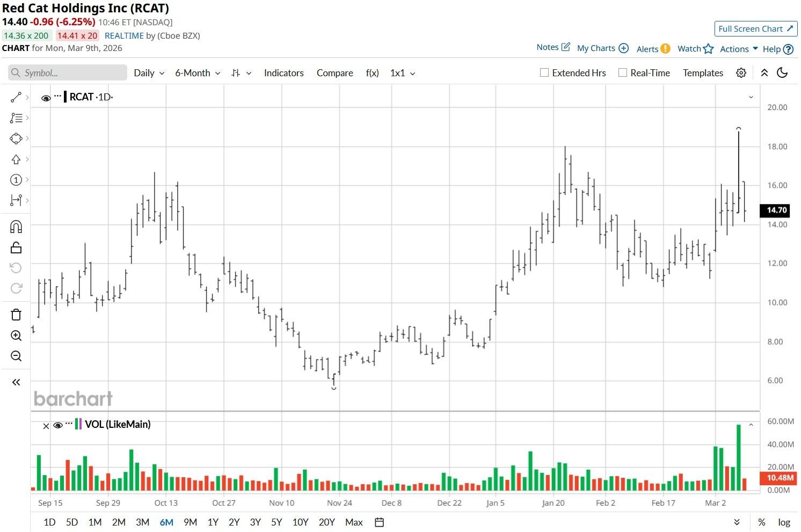Image resolution: width=801 pixels, height=532 pixels.
Task: Enable the Extended Hrs checkbox
Action: (x=544, y=73)
